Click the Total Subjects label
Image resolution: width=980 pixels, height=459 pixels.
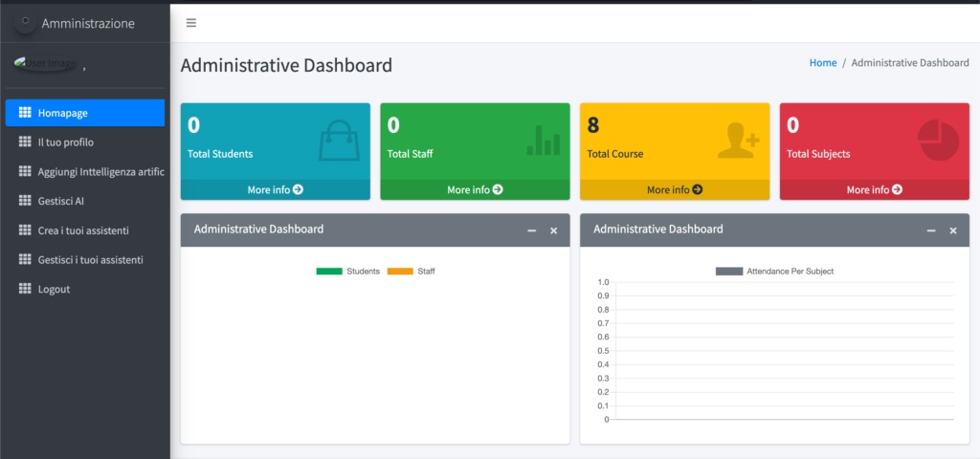pyautogui.click(x=818, y=154)
